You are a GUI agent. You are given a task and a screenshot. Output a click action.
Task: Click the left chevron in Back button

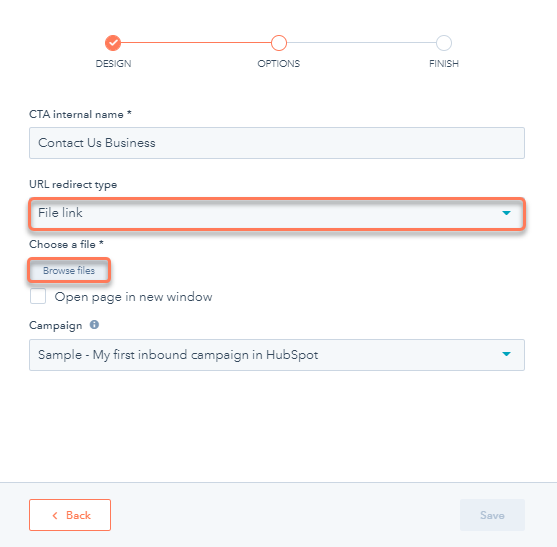55,515
